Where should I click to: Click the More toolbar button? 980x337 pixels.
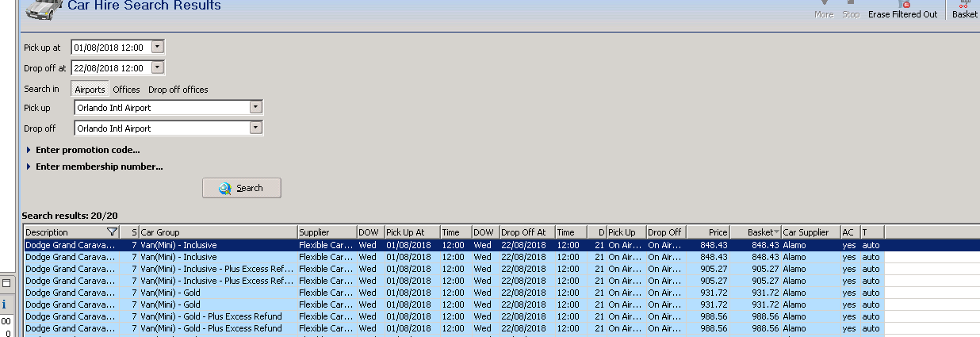[824, 10]
